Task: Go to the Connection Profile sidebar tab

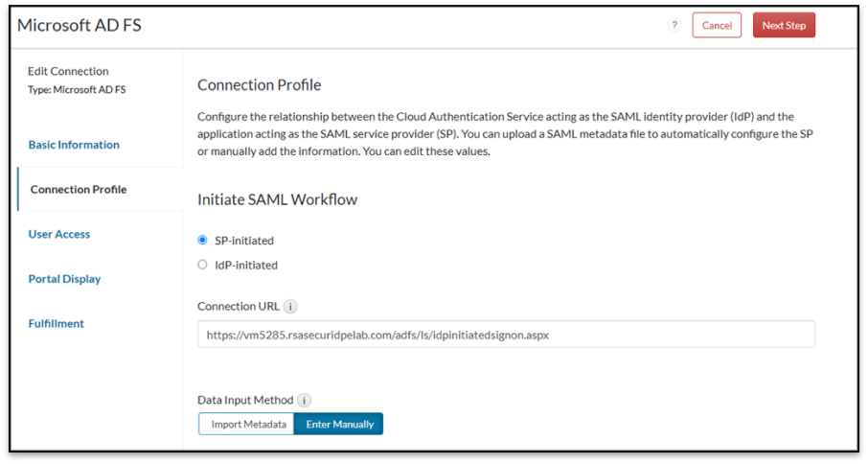Action: pyautogui.click(x=79, y=190)
